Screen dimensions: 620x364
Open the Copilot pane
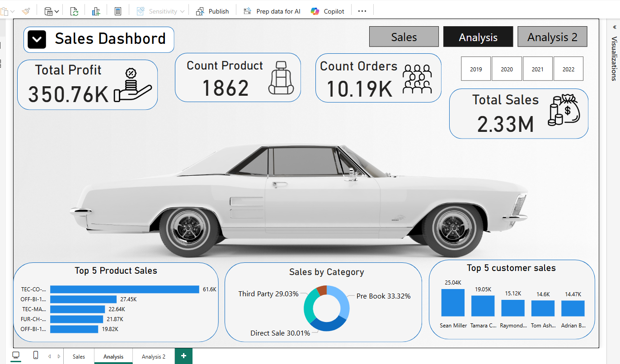[x=328, y=11]
